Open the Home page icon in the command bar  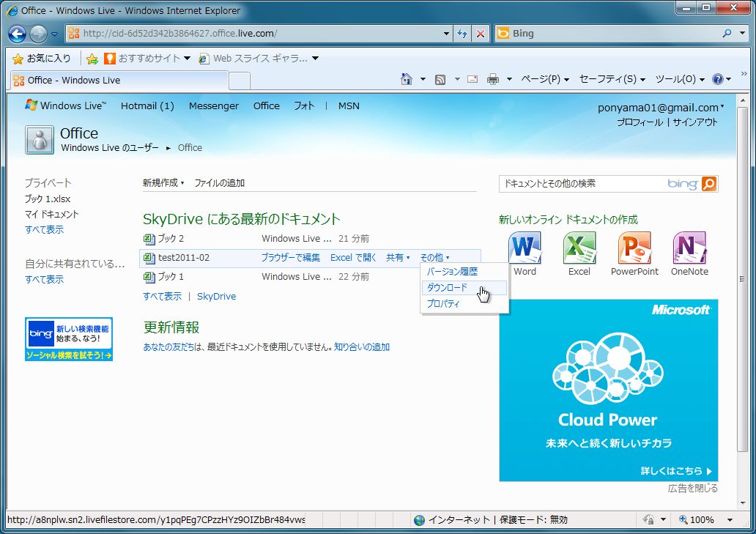coord(407,79)
